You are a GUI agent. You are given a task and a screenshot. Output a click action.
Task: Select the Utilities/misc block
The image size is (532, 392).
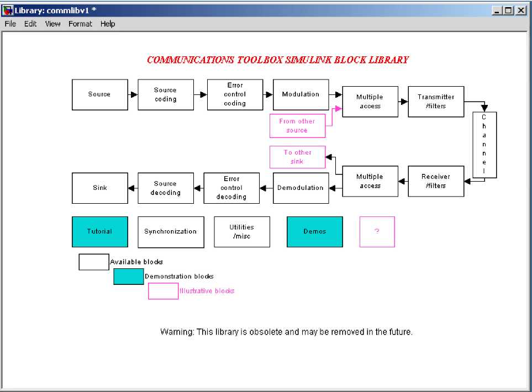click(242, 231)
